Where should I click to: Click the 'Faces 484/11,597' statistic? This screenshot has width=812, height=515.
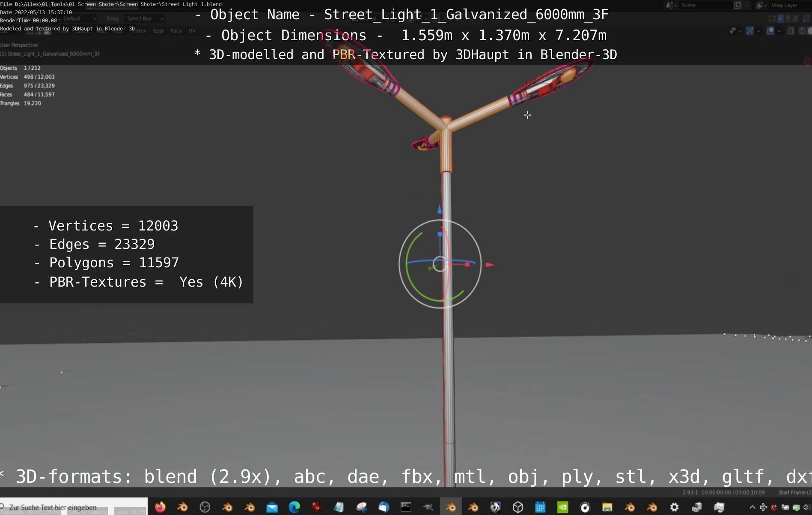coord(27,95)
